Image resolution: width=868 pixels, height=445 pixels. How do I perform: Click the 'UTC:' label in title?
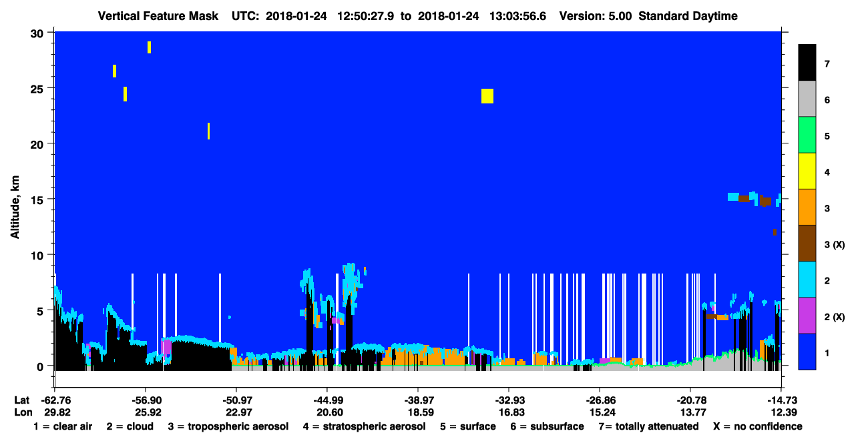(244, 16)
